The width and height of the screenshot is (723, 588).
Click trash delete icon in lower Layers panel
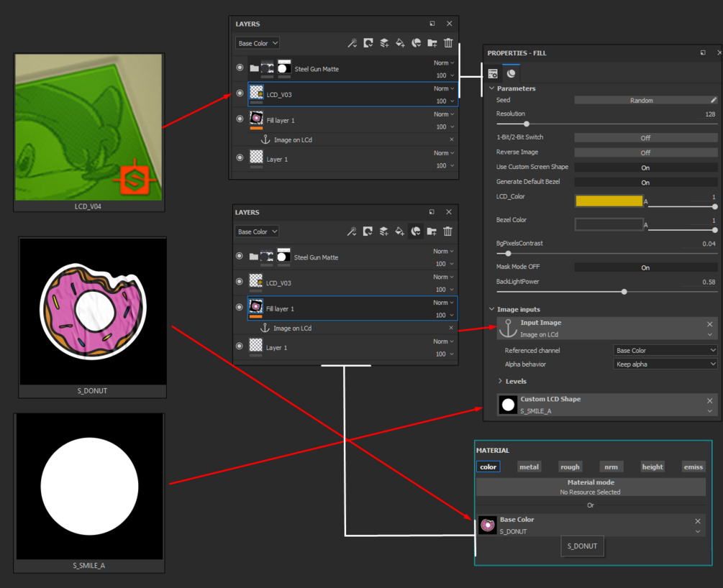(447, 231)
